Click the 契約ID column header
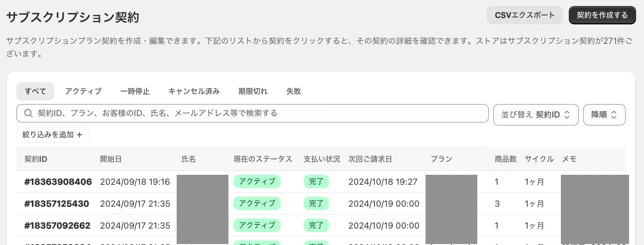This screenshot has width=644, height=245. tap(36, 159)
